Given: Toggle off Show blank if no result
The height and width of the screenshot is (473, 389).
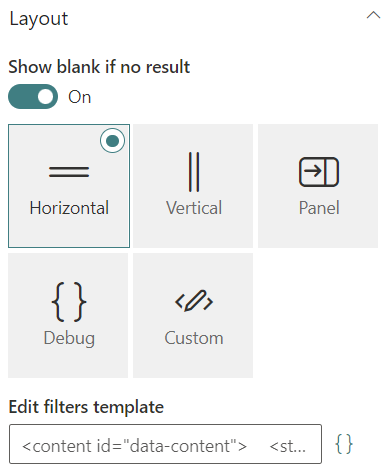Looking at the screenshot, I should click(33, 97).
